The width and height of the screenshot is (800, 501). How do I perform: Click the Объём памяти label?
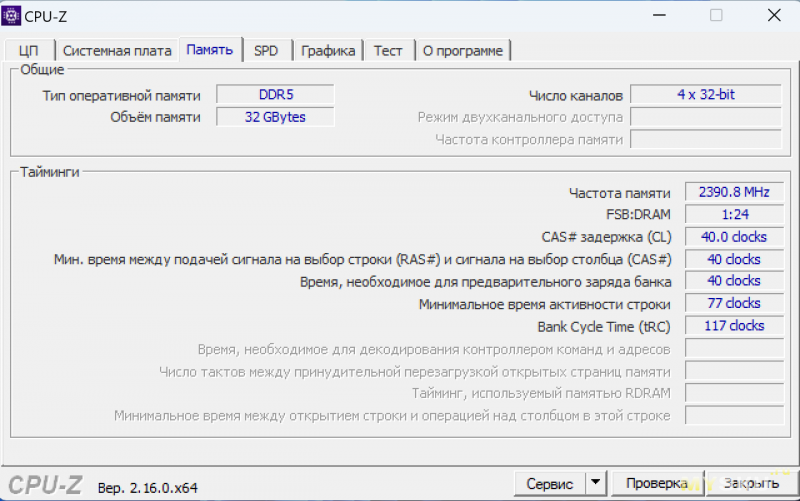pos(156,117)
